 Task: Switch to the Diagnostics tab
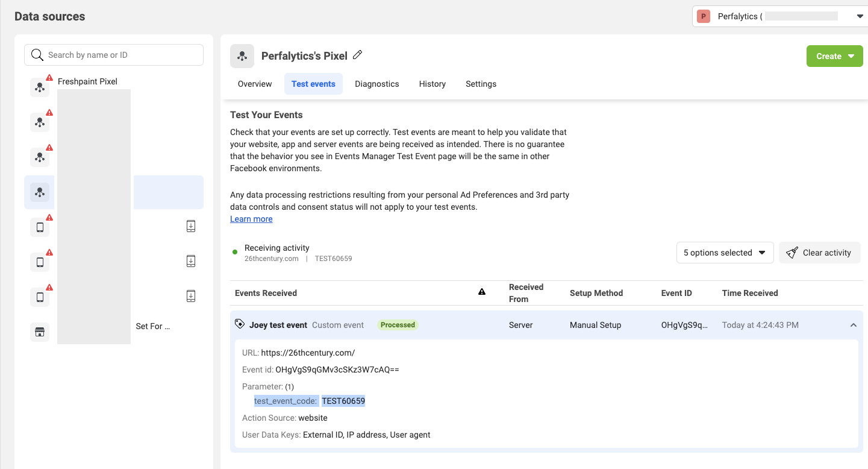tap(377, 84)
